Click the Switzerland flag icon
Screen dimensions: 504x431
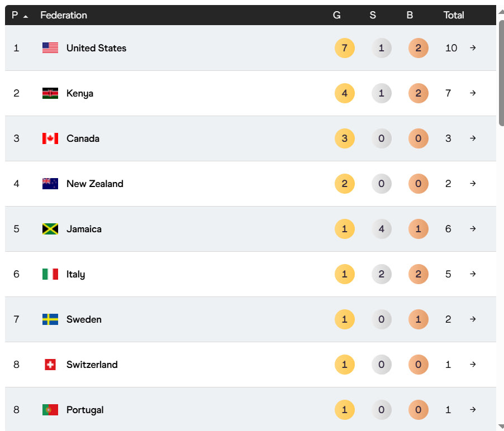click(x=50, y=365)
